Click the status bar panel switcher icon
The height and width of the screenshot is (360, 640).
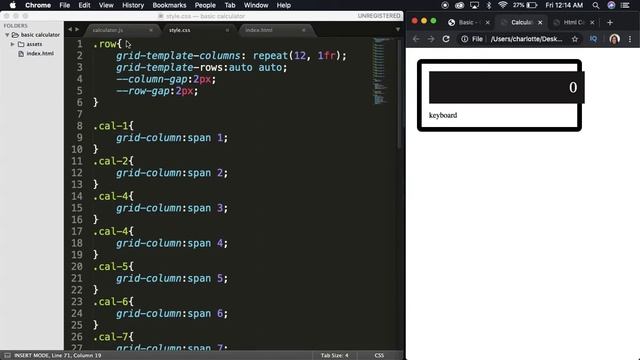7,356
